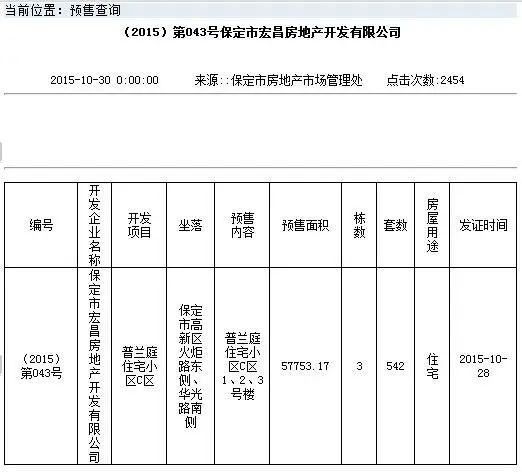Select the 预售内容 column header
This screenshot has width=522, height=472.
click(242, 225)
